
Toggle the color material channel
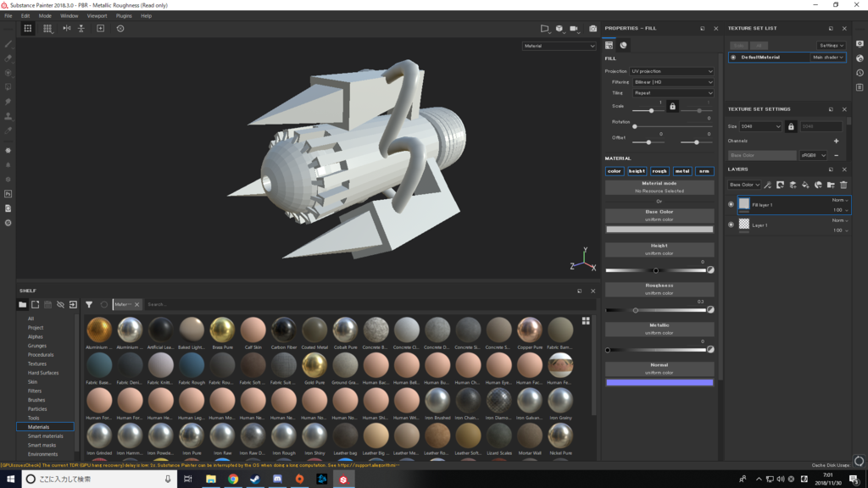615,171
